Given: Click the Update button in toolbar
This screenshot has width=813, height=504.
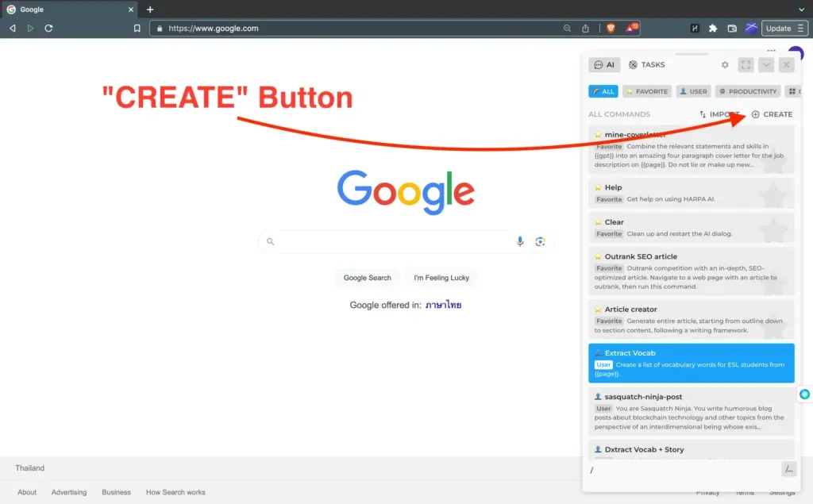Looking at the screenshot, I should click(x=784, y=29).
